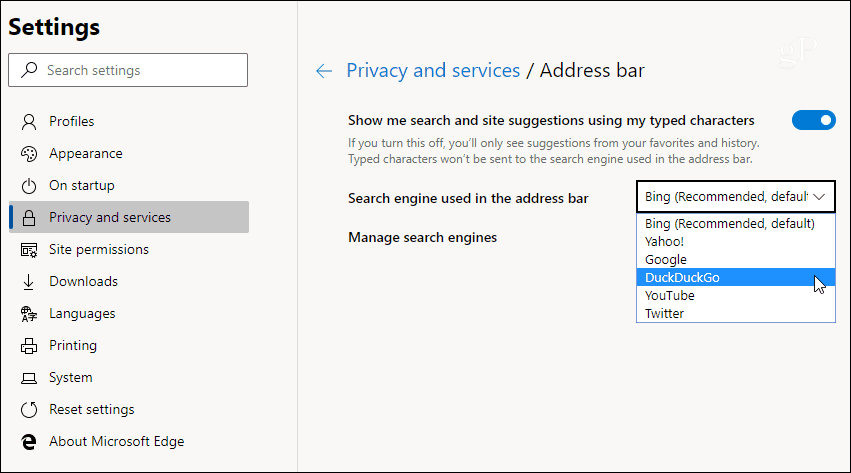The image size is (851, 473).
Task: Select Google from the search engine list
Action: coord(735,259)
